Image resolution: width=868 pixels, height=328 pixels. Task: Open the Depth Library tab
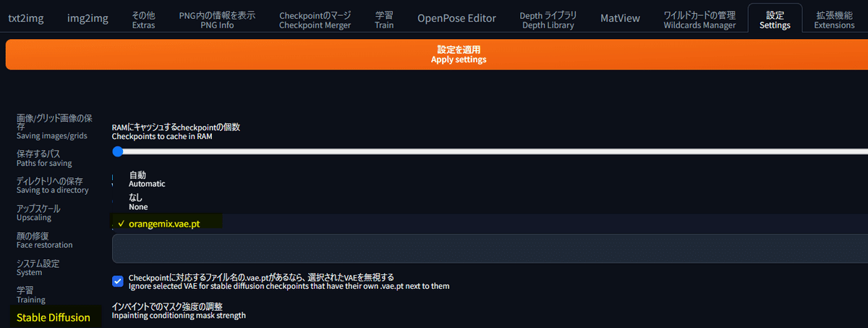(x=548, y=20)
